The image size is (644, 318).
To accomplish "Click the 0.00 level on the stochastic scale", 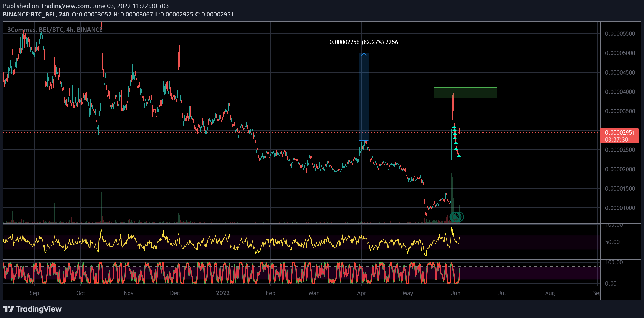I will [611, 283].
